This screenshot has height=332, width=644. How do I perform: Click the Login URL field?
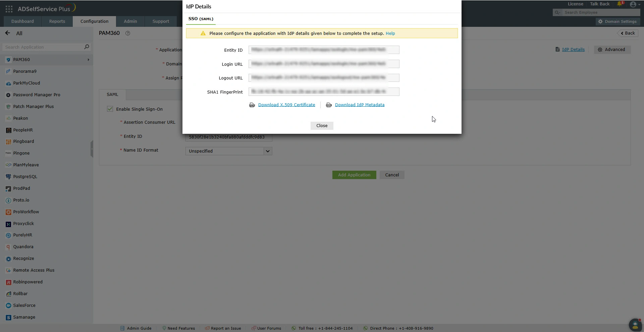click(x=324, y=64)
